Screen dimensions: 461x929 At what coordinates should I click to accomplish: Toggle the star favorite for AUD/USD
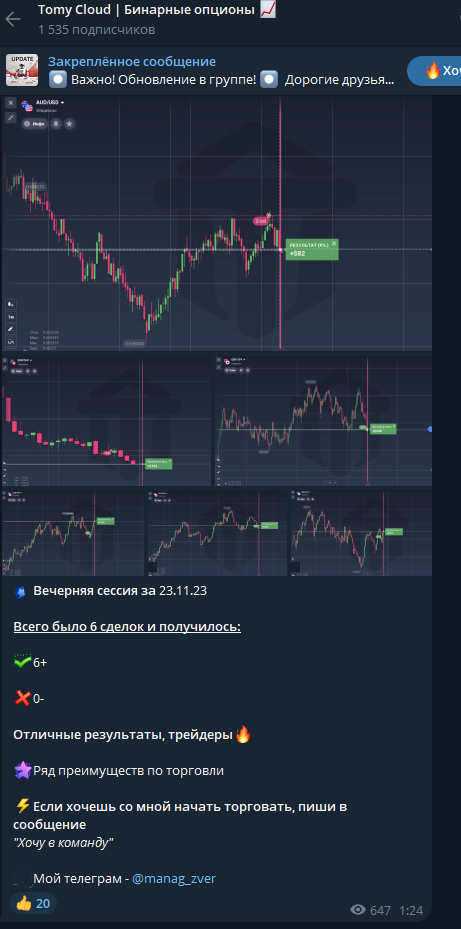[69, 123]
